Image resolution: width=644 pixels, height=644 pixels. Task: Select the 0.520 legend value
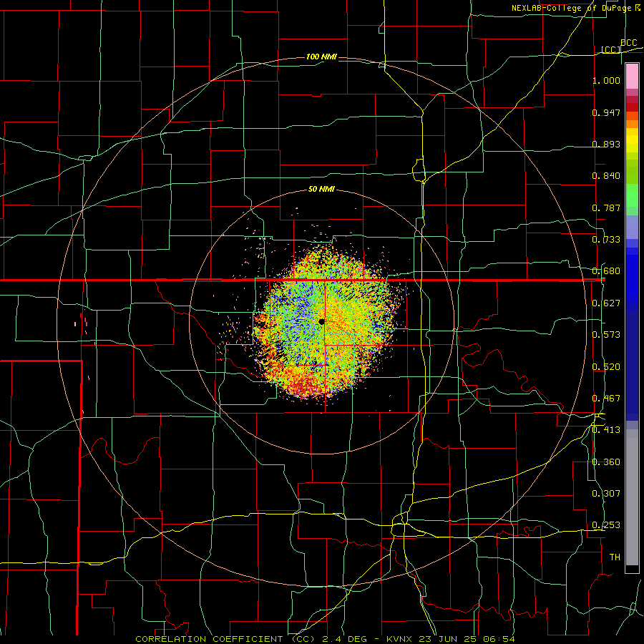point(606,367)
